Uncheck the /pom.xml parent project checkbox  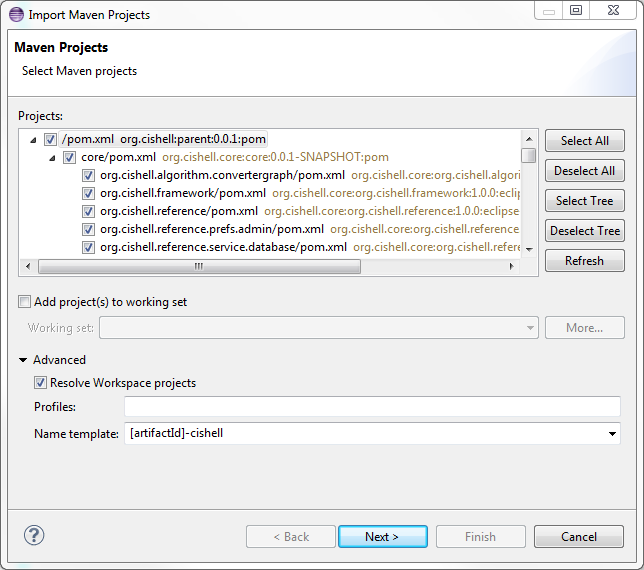pos(50,139)
